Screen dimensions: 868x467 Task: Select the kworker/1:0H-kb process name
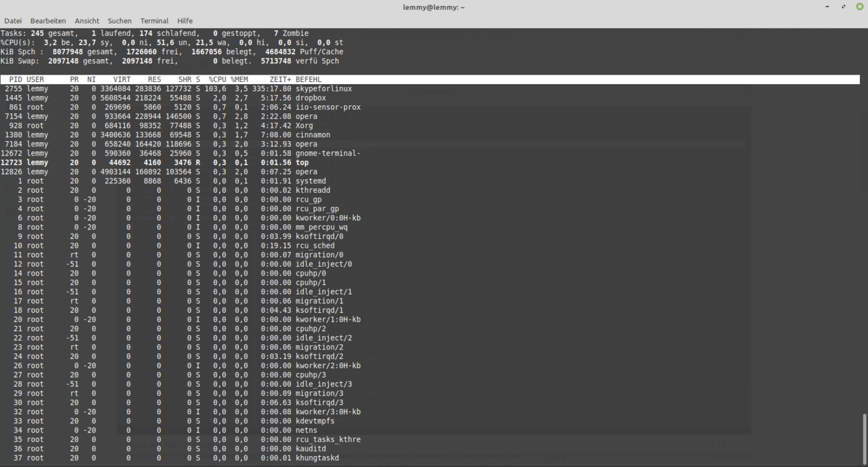[x=328, y=320]
